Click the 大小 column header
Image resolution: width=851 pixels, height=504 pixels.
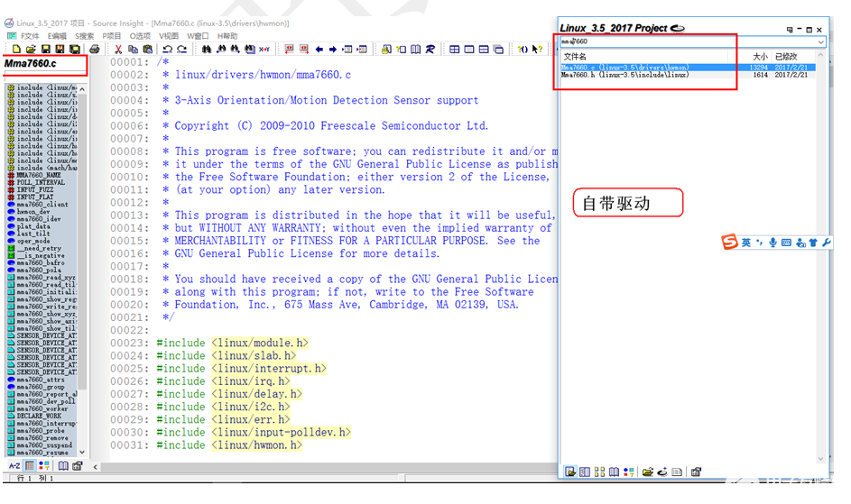[x=760, y=57]
